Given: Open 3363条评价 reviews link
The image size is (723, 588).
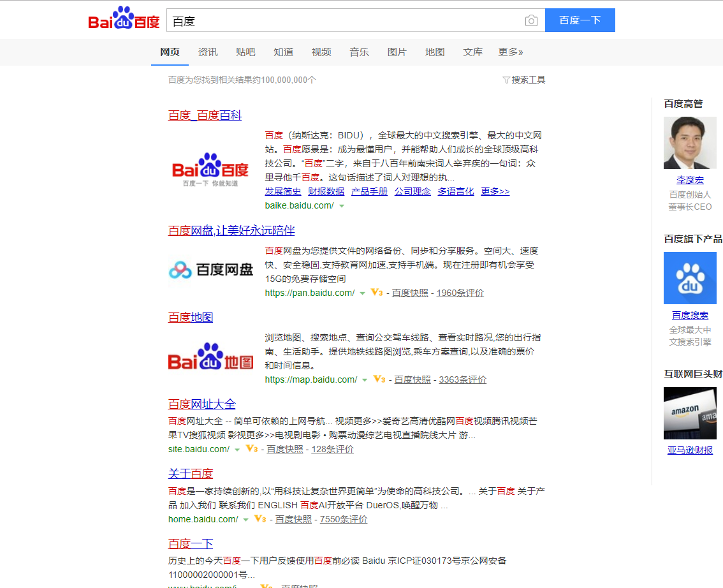Looking at the screenshot, I should coord(462,379).
